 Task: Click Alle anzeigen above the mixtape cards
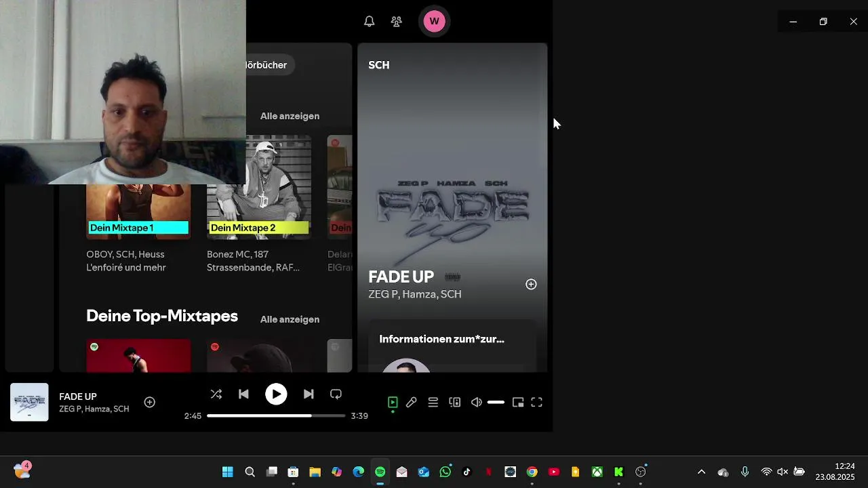[290, 116]
